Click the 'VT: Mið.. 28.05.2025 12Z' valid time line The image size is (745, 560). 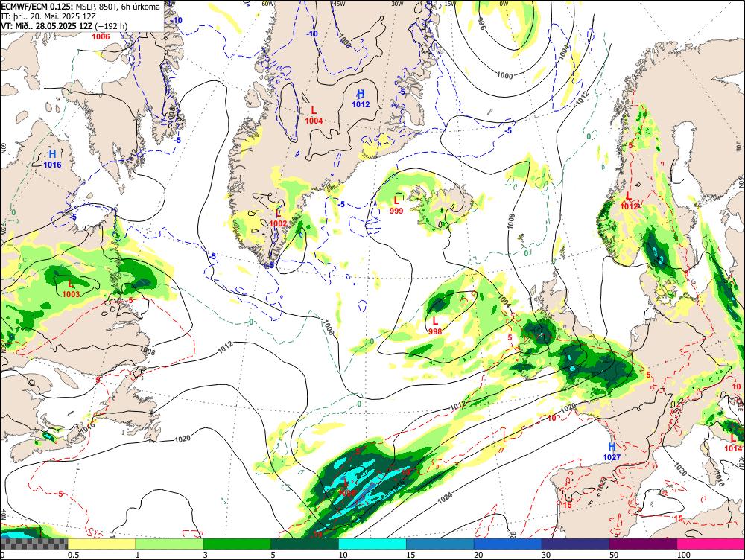point(64,25)
